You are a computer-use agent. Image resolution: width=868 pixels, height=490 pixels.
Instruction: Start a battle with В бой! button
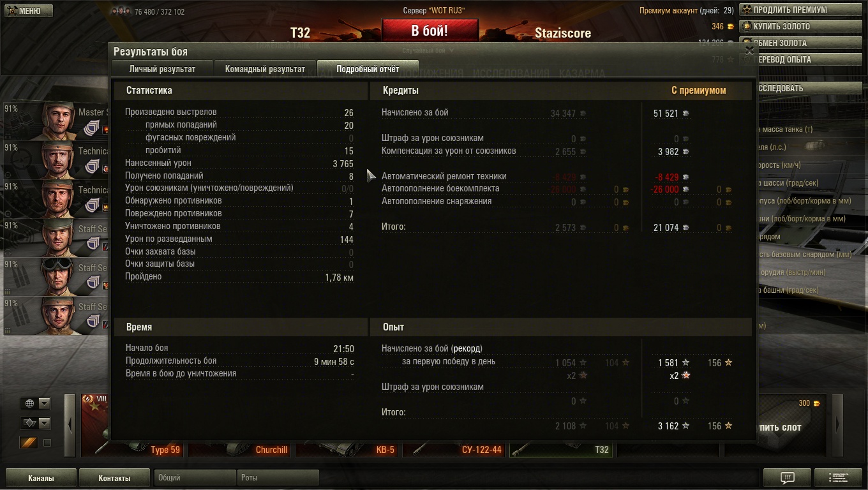[x=430, y=31]
